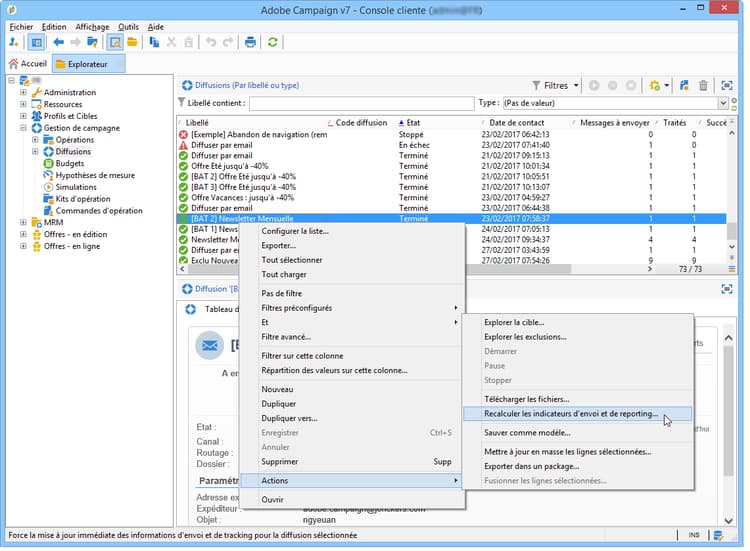Click the fullscreen icon beside the trash
This screenshot has width=750, height=551.
(727, 86)
